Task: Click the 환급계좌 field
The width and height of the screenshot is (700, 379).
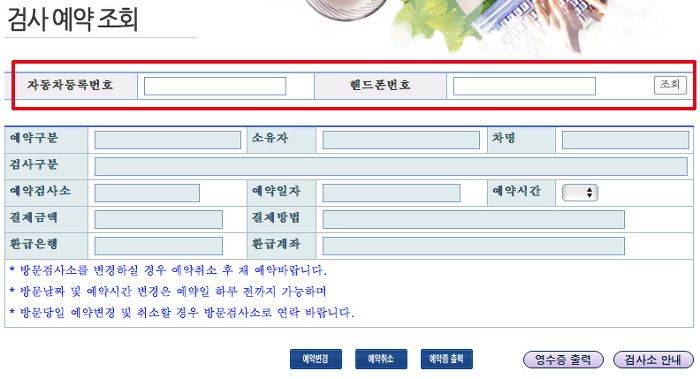Action: 473,246
